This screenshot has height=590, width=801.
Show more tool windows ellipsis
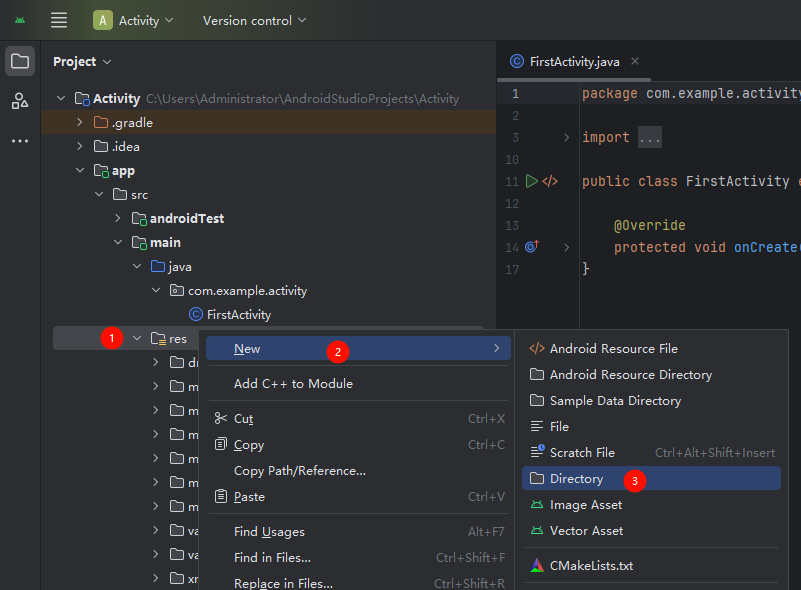coord(20,141)
